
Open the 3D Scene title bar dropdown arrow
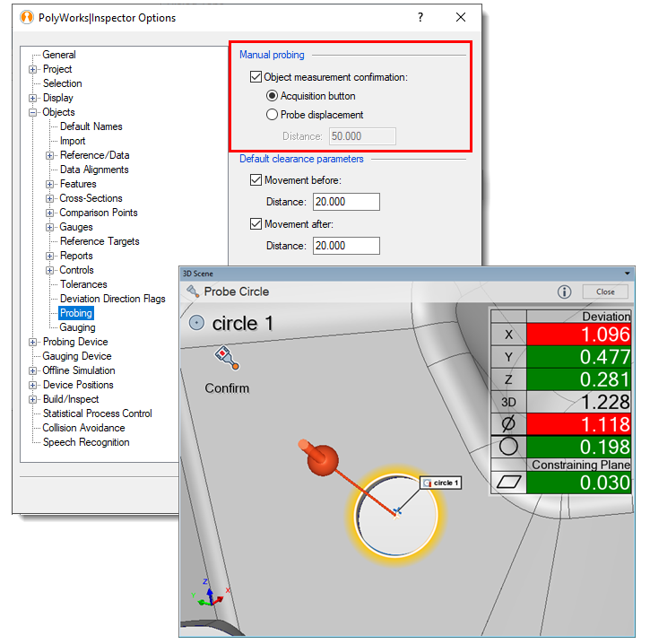(x=628, y=274)
